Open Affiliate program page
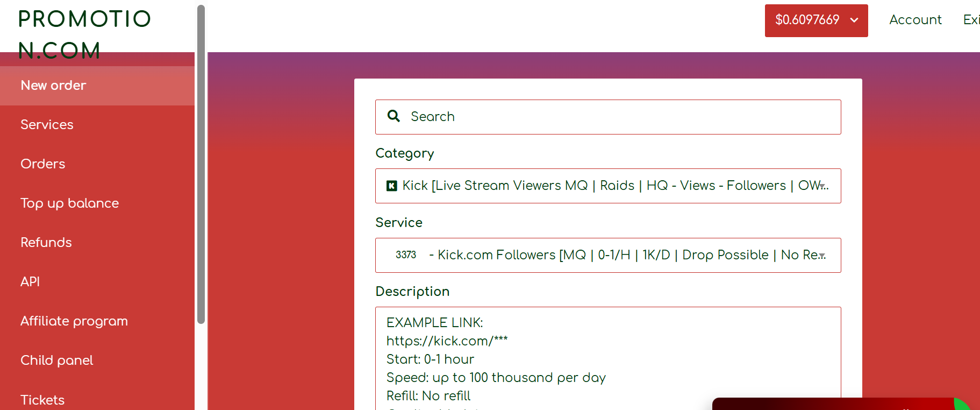Viewport: 980px width, 410px height. tap(97, 321)
